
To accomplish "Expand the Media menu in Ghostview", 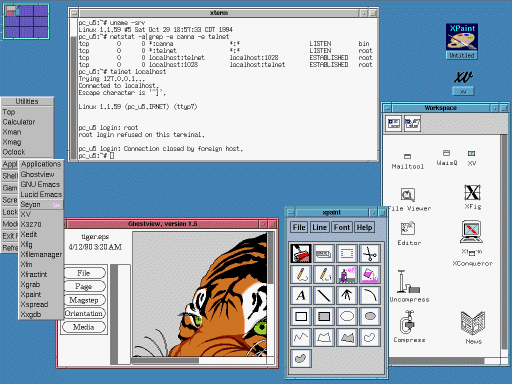I will click(x=84, y=327).
